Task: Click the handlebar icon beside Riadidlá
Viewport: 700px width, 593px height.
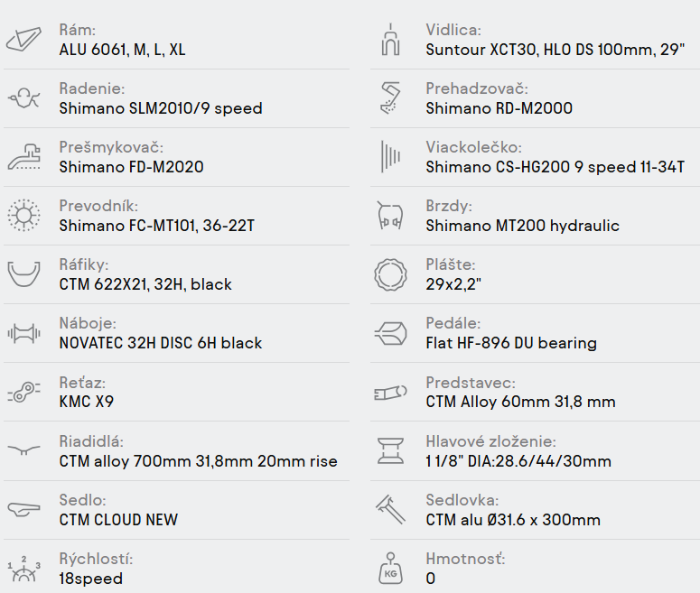Action: pos(24,450)
